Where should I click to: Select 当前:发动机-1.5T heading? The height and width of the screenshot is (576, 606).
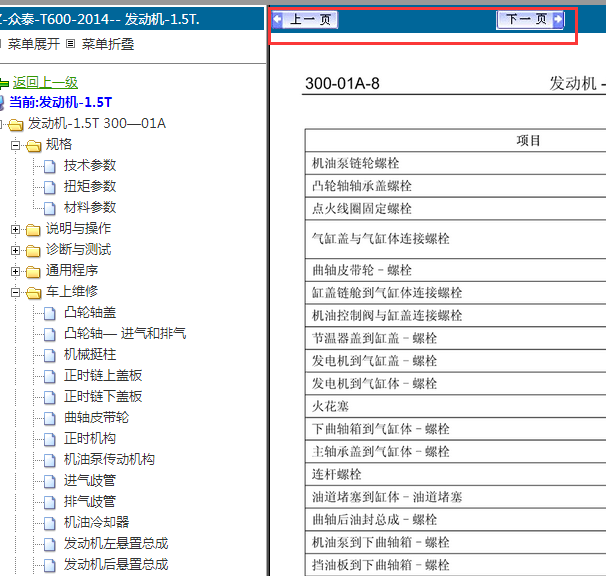click(61, 102)
